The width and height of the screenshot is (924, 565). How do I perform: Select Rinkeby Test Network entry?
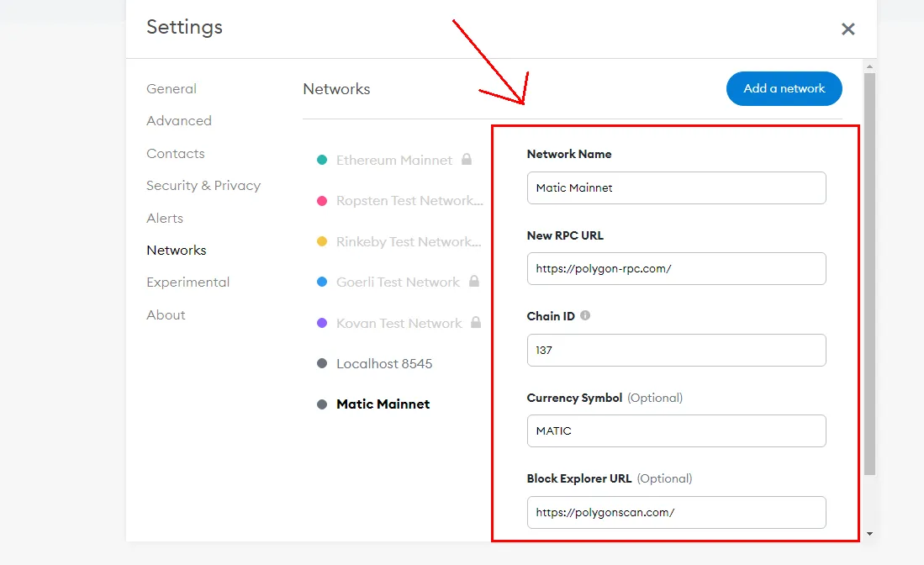409,241
